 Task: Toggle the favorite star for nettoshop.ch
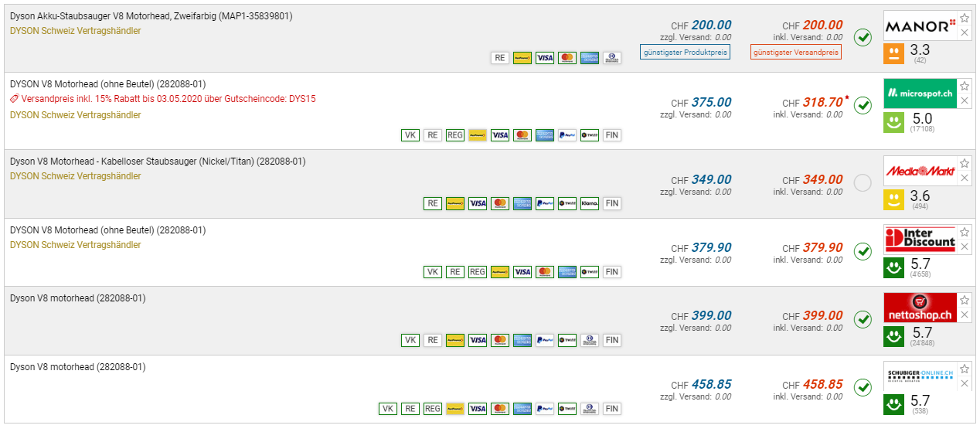point(964,300)
